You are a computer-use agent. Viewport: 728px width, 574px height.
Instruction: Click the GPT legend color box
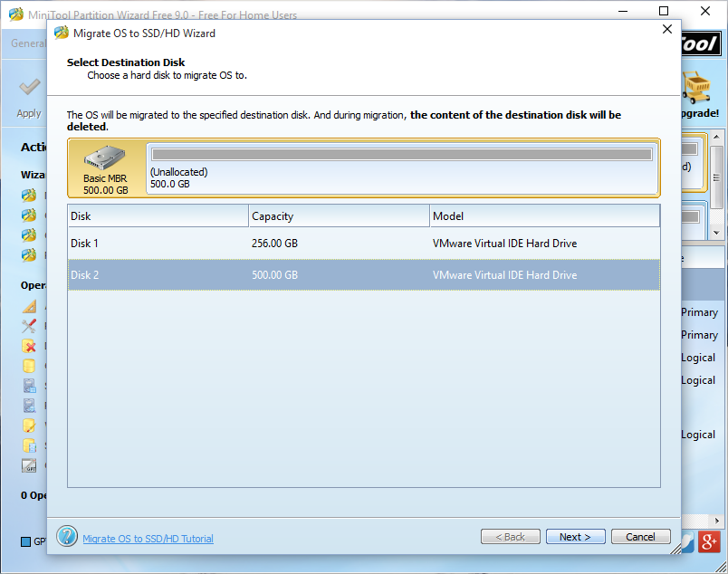tap(26, 541)
